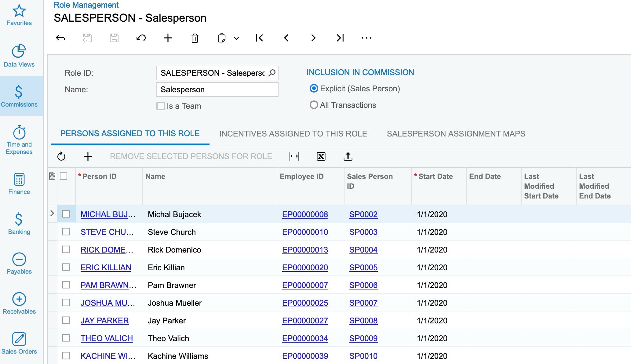The height and width of the screenshot is (364, 631).
Task: Open employee EP00000010 link
Action: (305, 232)
